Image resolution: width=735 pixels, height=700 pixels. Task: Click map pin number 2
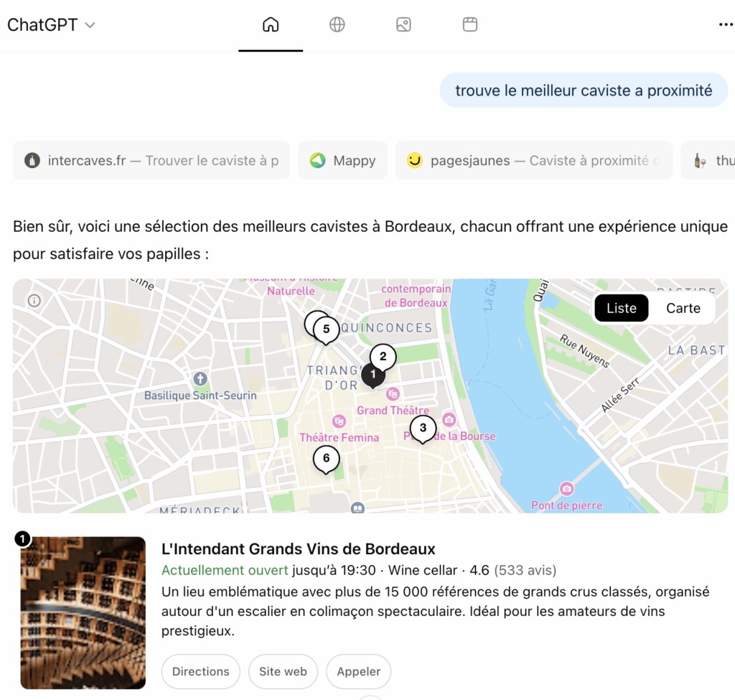[x=383, y=356]
